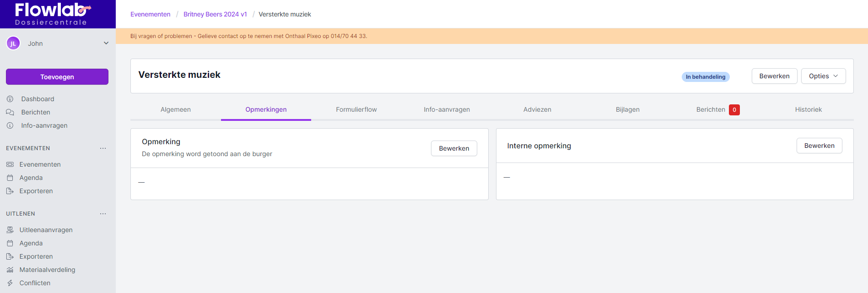
Task: Click the Info-aanvragen info icon
Action: tap(10, 125)
